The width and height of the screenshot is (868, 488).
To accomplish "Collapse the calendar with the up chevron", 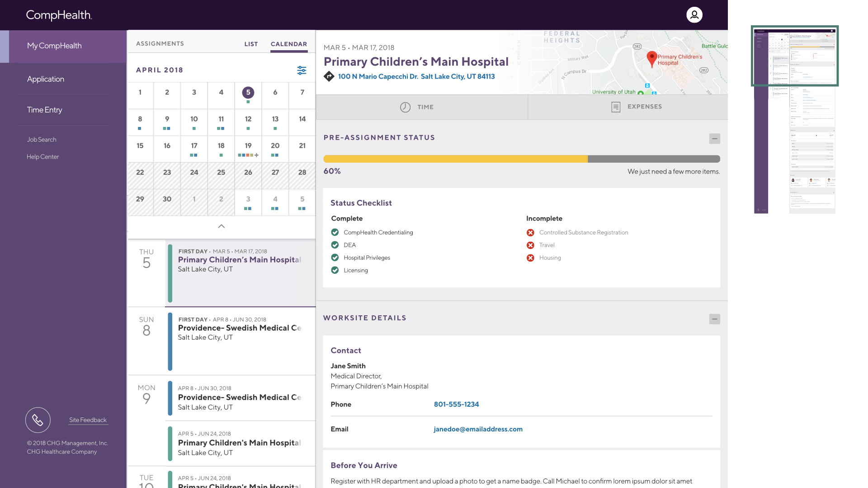I will (222, 226).
